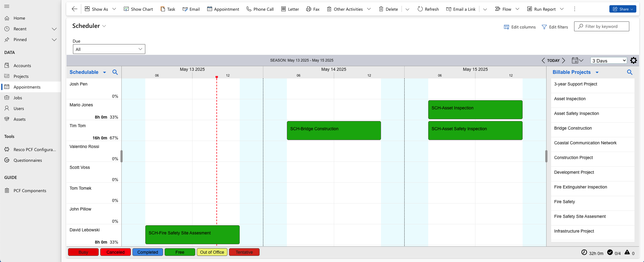This screenshot has height=262, width=644.
Task: Open the hamburger navigation menu
Action: point(7,6)
